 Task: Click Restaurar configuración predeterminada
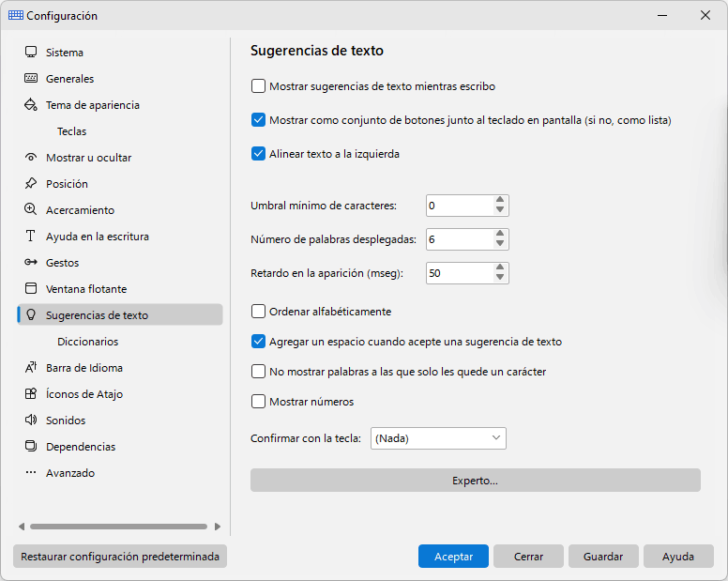click(120, 557)
